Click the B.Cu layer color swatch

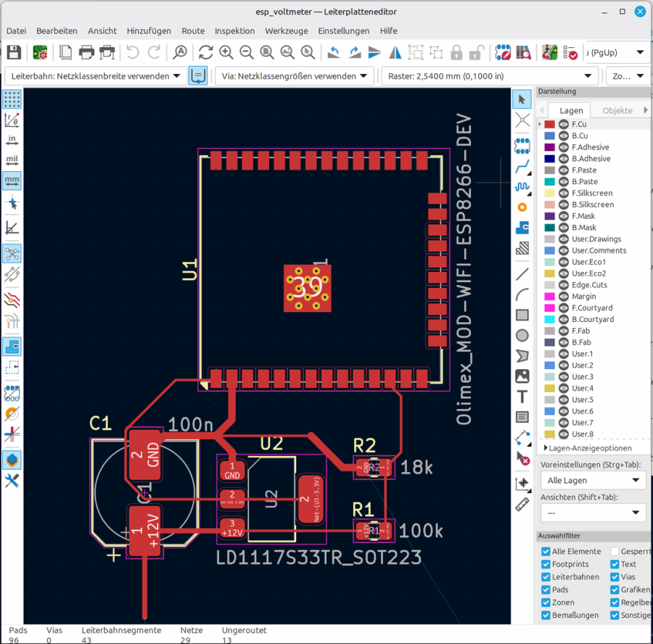pyautogui.click(x=549, y=136)
